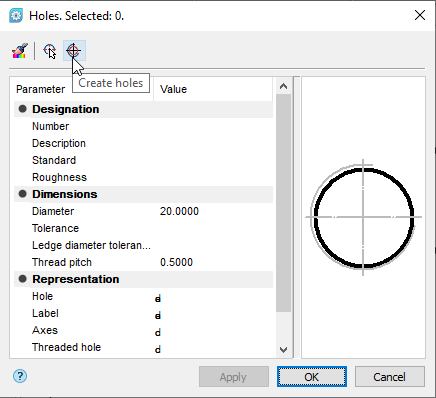436x398 pixels.
Task: Toggle the Axes representation value icon
Action: pos(158,332)
